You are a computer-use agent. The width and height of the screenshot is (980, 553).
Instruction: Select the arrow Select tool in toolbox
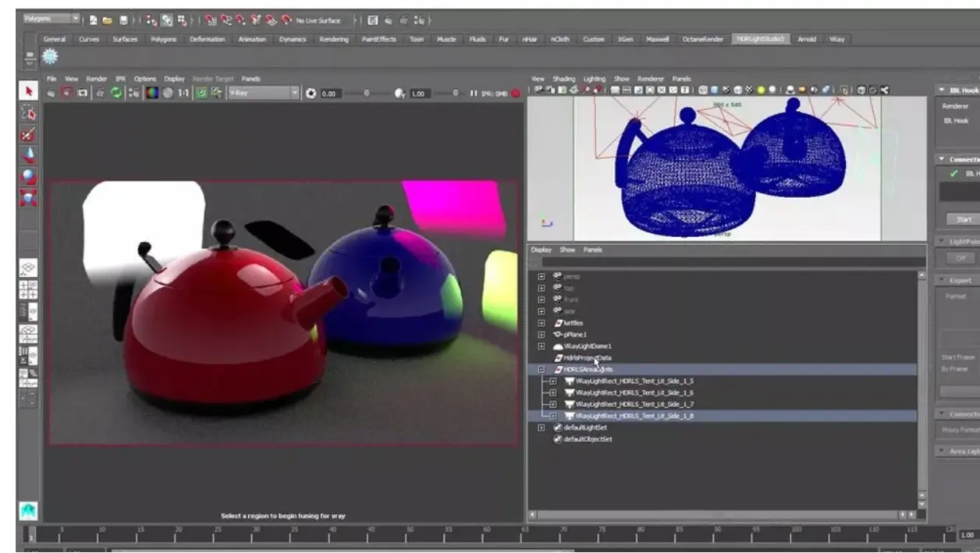tap(29, 91)
